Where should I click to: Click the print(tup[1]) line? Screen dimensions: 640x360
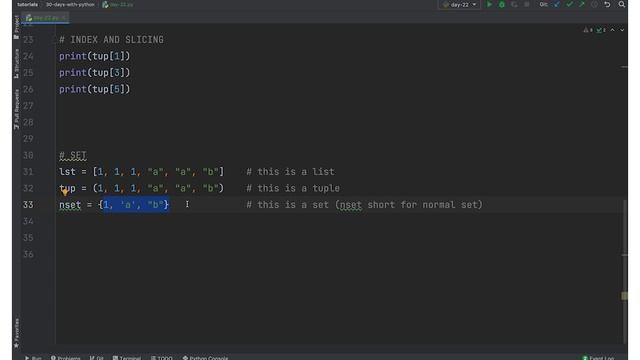[95, 56]
